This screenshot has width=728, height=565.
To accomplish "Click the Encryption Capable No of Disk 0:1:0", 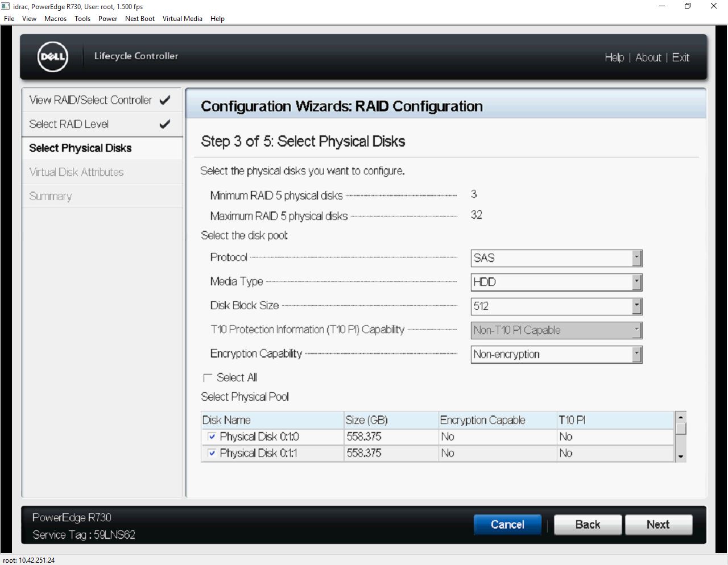I will 448,437.
